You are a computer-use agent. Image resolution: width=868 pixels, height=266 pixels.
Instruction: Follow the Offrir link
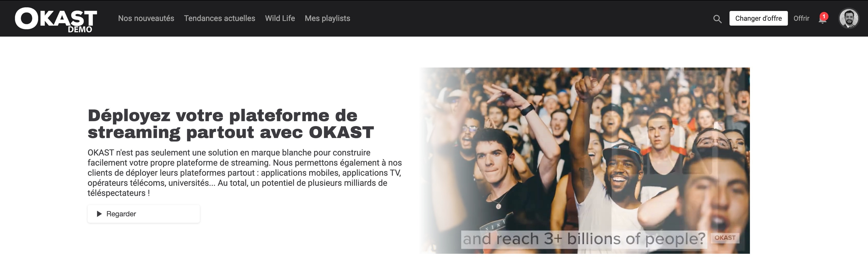tap(801, 18)
